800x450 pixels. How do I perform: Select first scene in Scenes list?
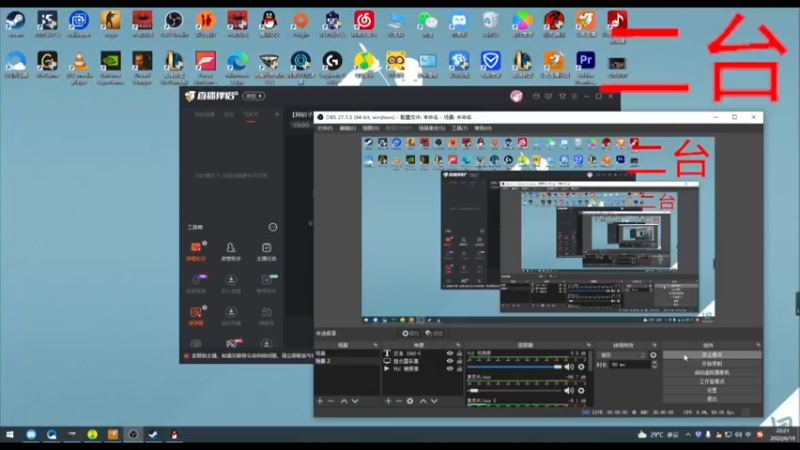[x=347, y=353]
